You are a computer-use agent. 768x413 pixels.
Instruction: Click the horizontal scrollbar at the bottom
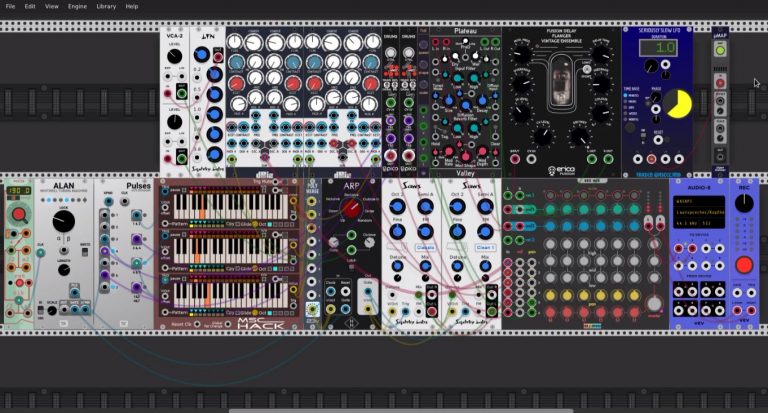401,411
